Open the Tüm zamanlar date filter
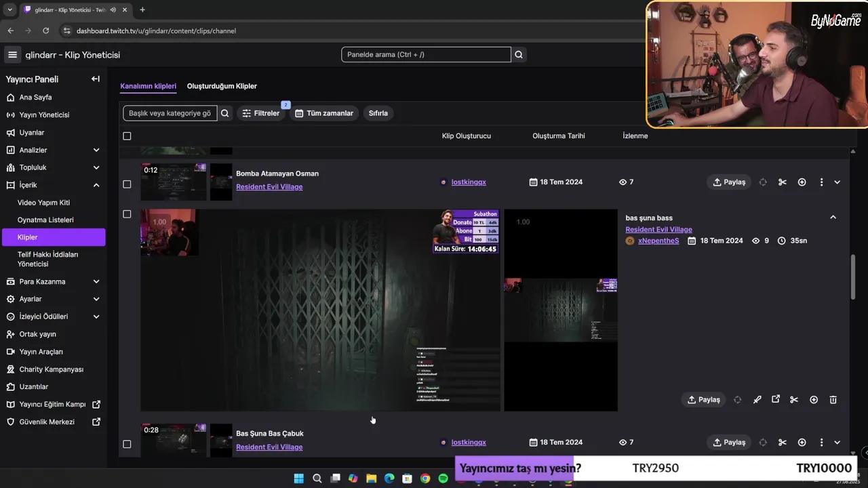The image size is (868, 488). [x=324, y=113]
